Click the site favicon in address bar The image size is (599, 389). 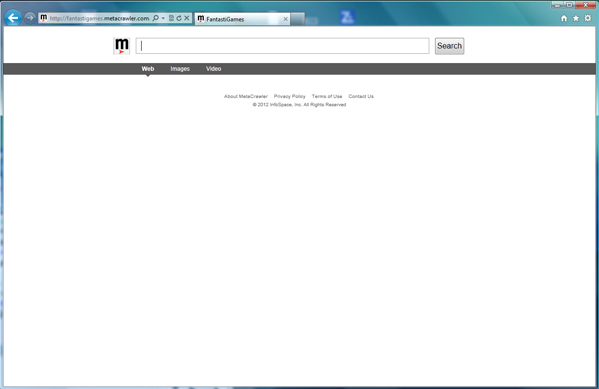tap(44, 18)
